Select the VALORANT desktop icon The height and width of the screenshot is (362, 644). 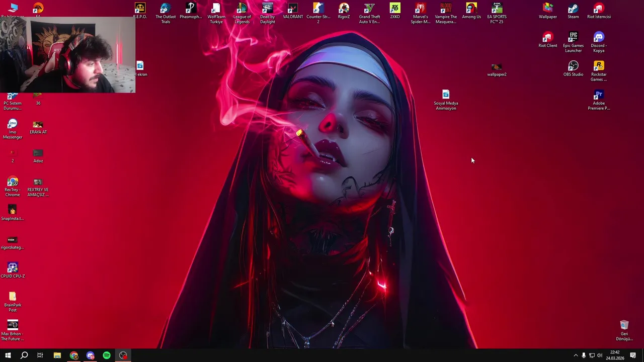(293, 11)
